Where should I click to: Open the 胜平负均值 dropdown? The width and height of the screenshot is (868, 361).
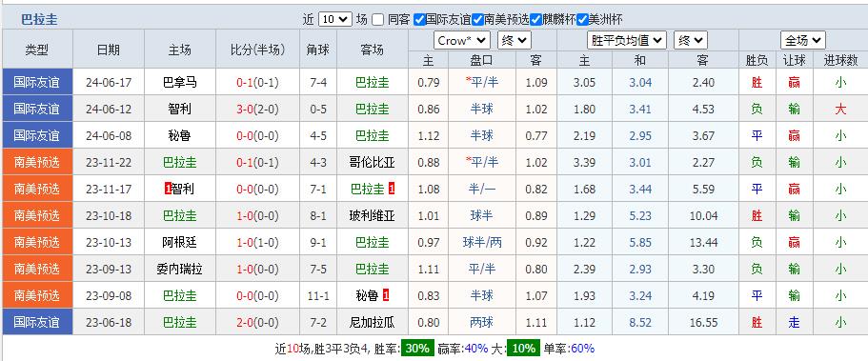click(x=626, y=40)
